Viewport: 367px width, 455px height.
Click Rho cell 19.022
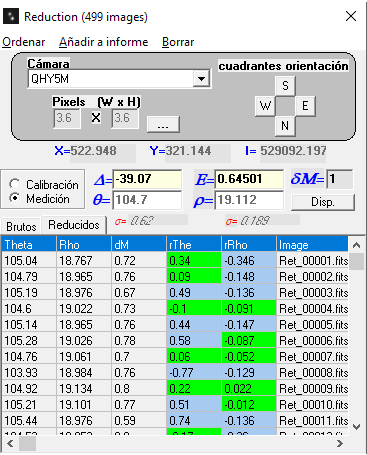click(x=84, y=309)
